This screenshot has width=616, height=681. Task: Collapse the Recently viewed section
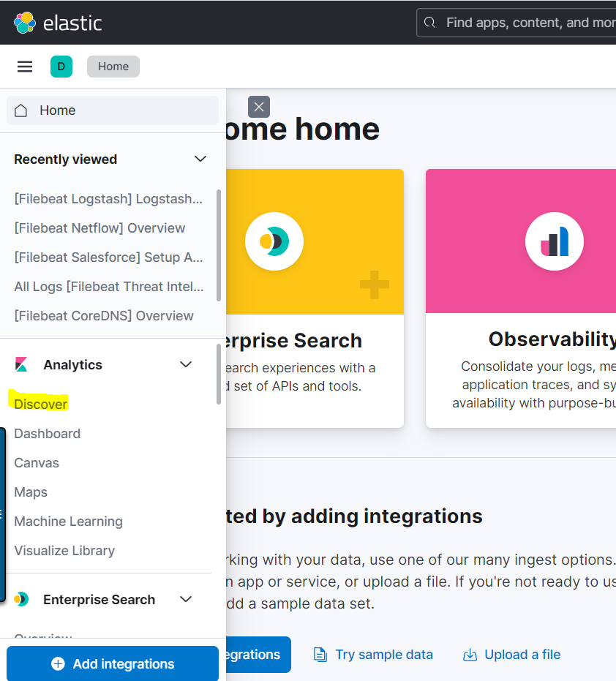pyautogui.click(x=200, y=159)
